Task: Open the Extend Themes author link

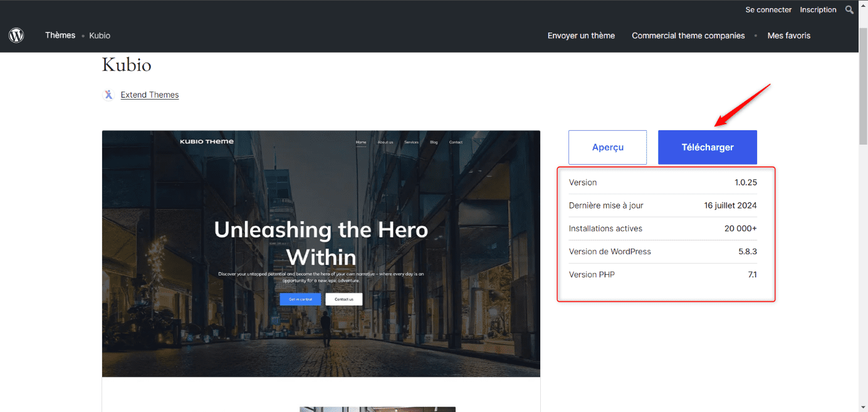Action: click(150, 95)
